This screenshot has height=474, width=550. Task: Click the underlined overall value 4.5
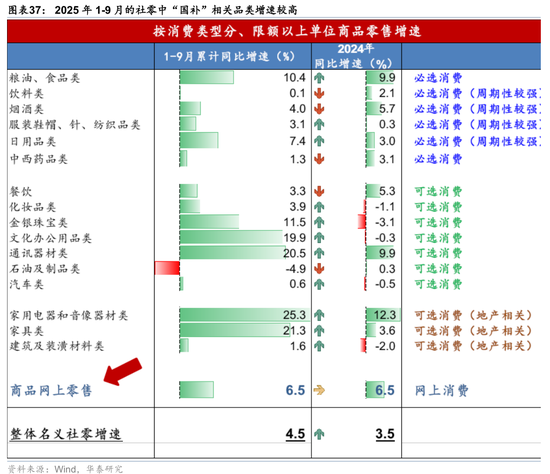(295, 434)
